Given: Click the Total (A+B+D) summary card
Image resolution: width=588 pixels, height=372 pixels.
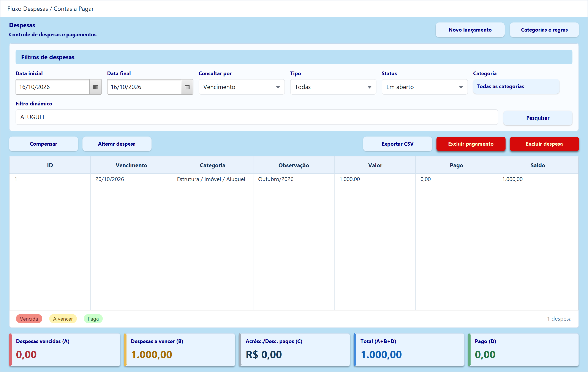Looking at the screenshot, I should [x=409, y=350].
